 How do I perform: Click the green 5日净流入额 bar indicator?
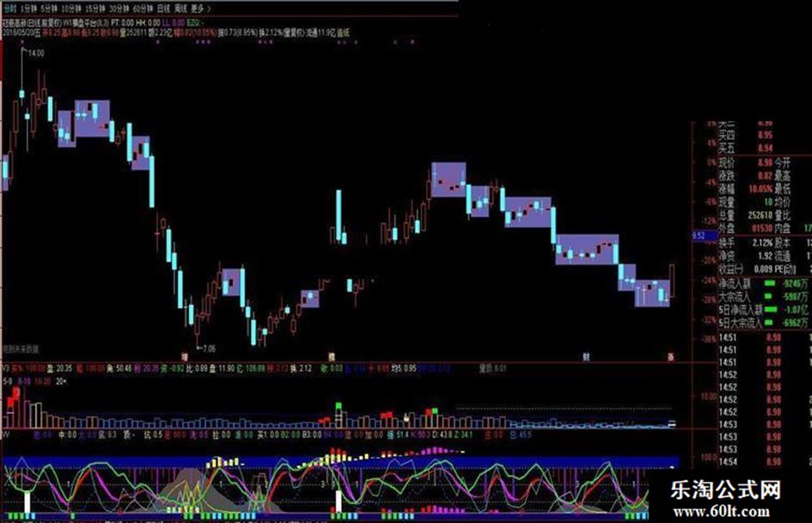pos(772,310)
